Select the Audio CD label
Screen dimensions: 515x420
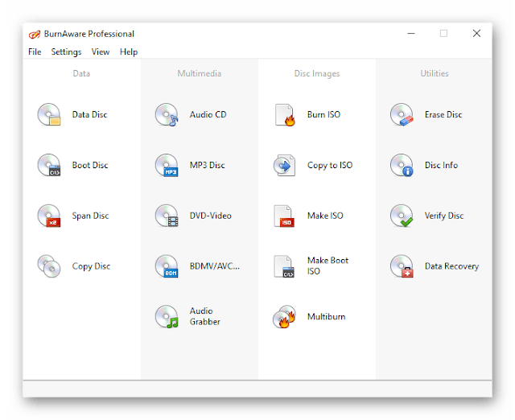tap(208, 114)
